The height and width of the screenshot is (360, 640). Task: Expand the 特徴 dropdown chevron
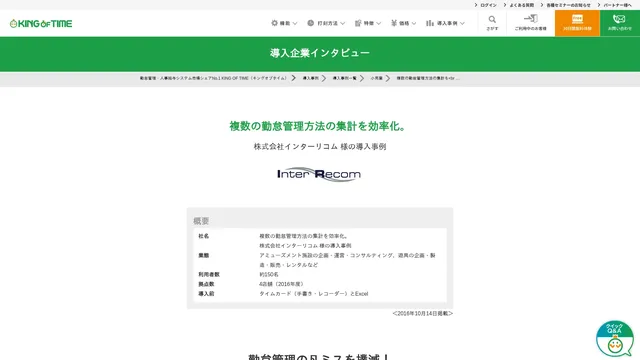coord(378,24)
